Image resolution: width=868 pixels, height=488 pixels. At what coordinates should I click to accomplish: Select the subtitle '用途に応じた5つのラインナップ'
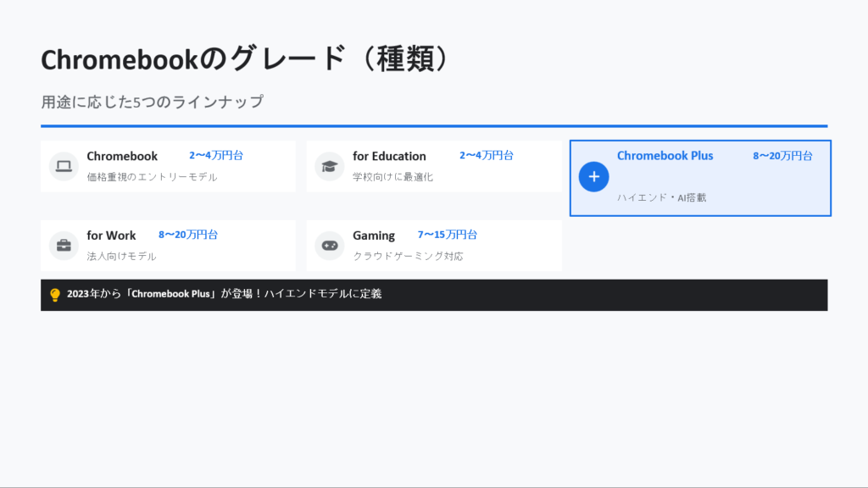[153, 103]
